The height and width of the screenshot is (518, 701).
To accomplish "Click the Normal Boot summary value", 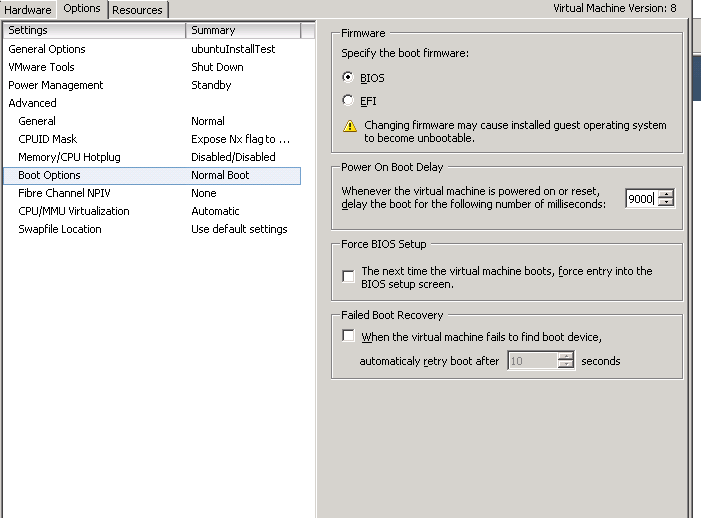I will click(220, 175).
